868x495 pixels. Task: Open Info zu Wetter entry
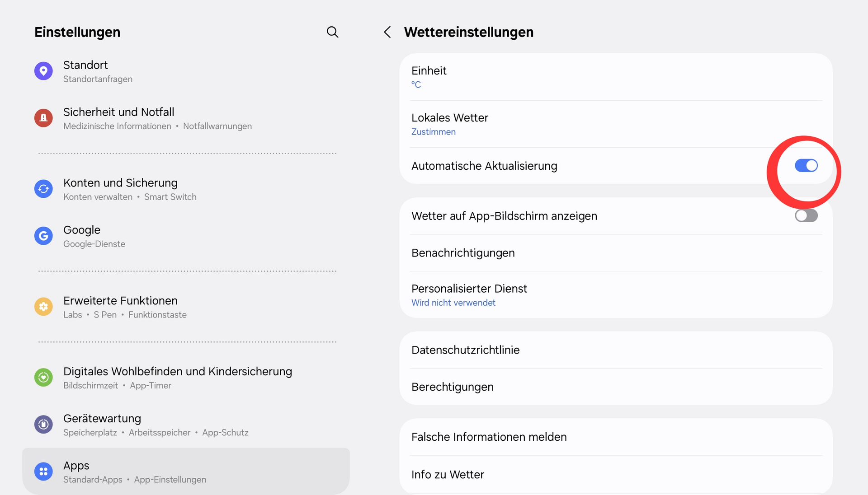[x=616, y=475]
